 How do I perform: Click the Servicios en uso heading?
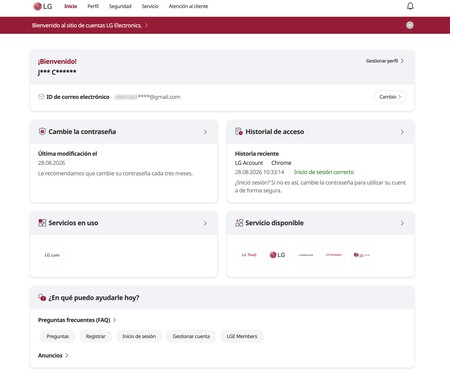73,223
